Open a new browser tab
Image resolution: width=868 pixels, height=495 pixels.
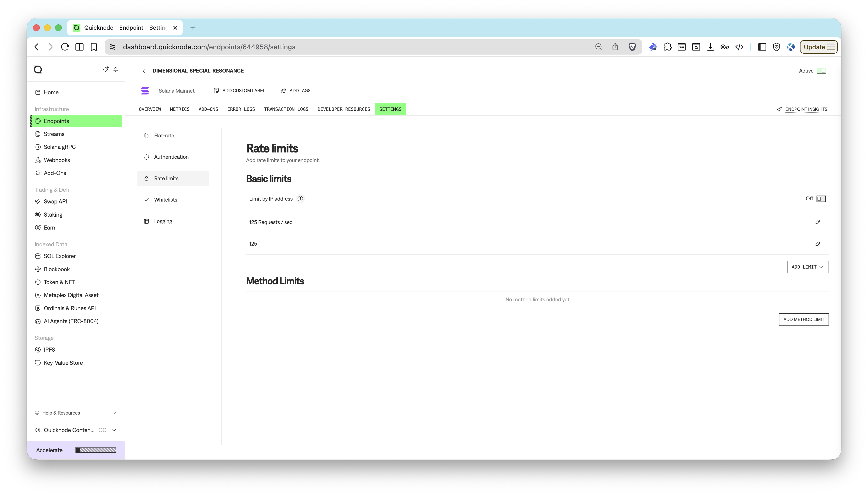(x=193, y=28)
